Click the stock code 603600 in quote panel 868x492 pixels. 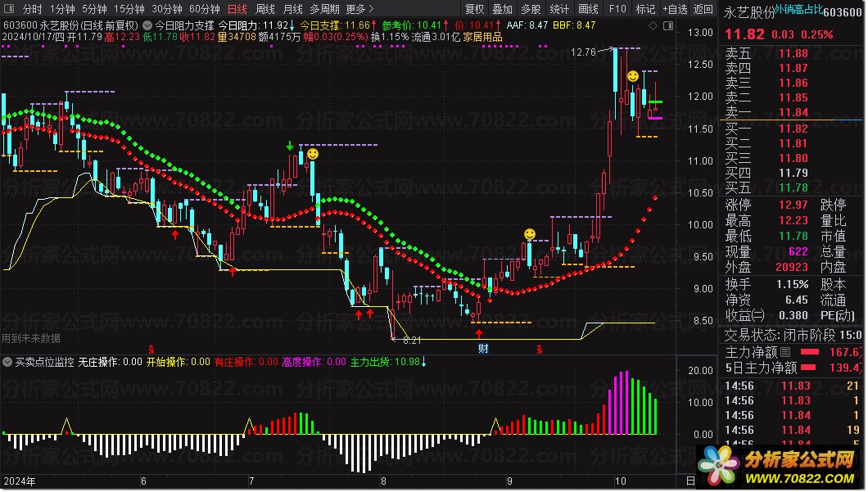(843, 13)
